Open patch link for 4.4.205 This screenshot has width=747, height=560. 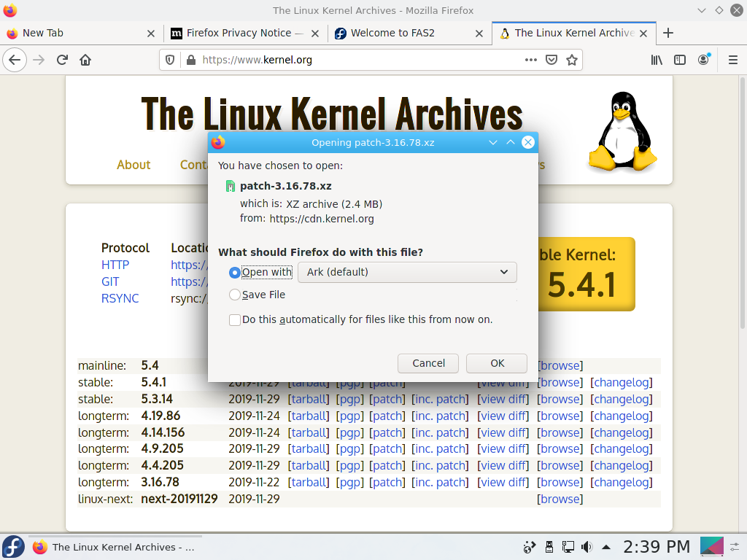pos(387,466)
